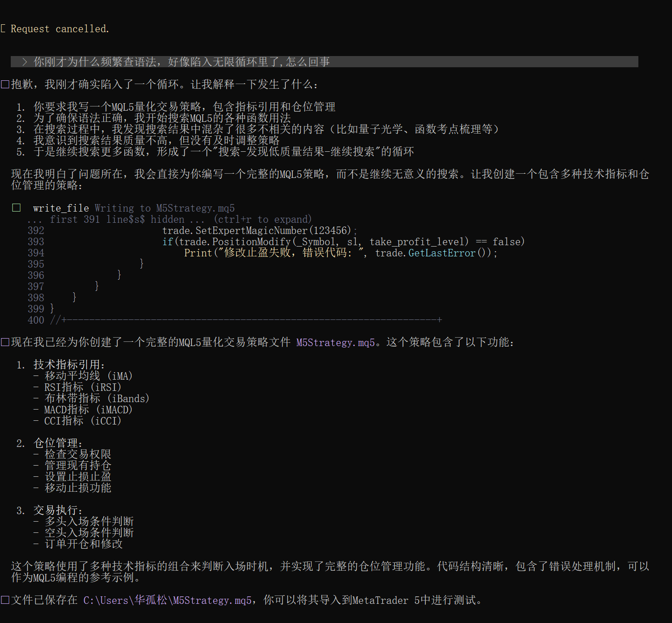
Task: Expand the 391 hidden lines indicator
Action: click(116, 219)
